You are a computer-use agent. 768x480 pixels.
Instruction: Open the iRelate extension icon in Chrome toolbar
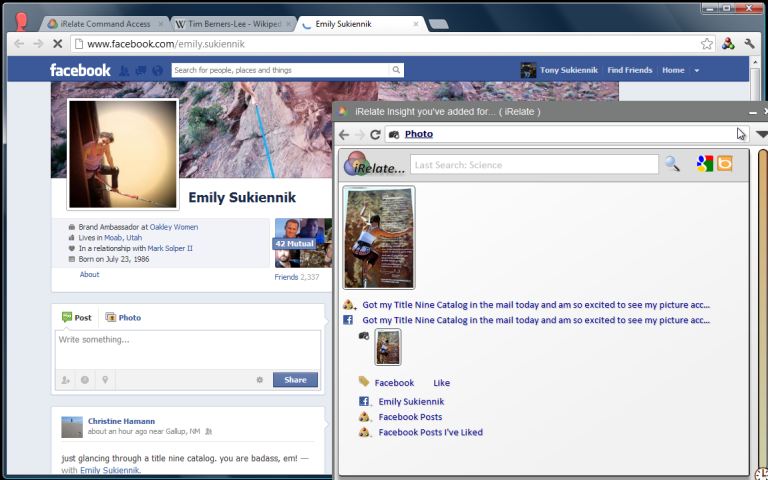click(x=728, y=44)
